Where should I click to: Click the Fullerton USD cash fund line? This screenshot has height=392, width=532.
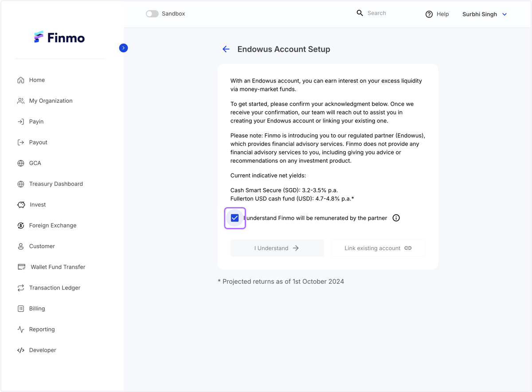(292, 199)
